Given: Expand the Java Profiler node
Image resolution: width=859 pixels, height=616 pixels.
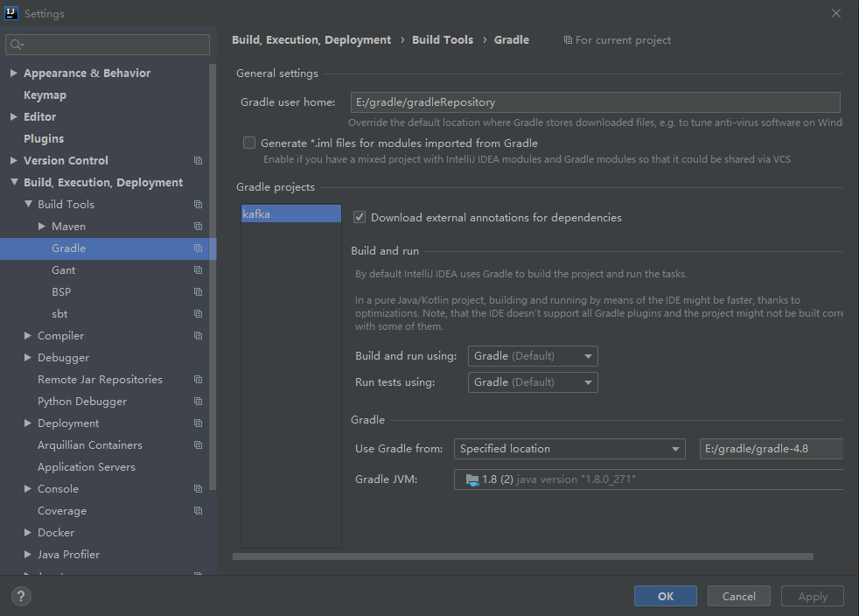Looking at the screenshot, I should pyautogui.click(x=28, y=554).
